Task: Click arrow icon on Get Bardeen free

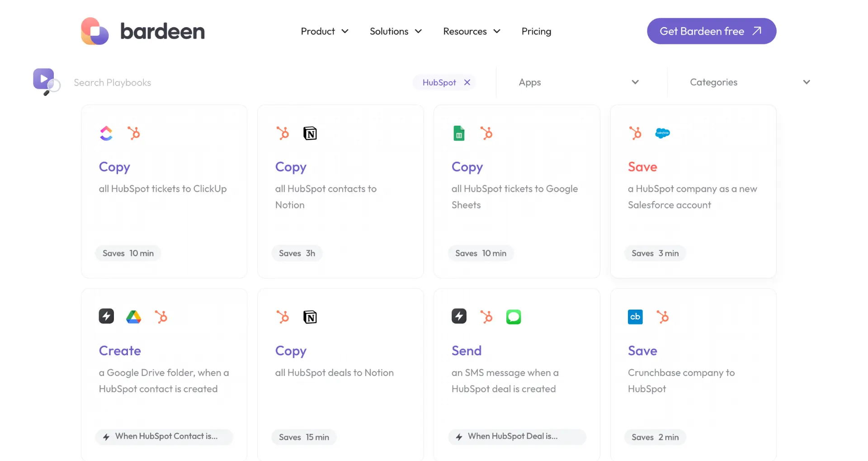Action: coord(757,31)
